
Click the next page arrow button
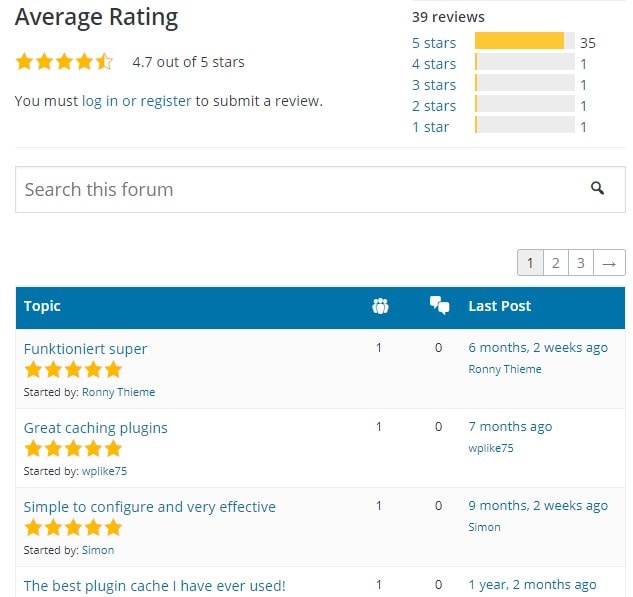(x=609, y=263)
